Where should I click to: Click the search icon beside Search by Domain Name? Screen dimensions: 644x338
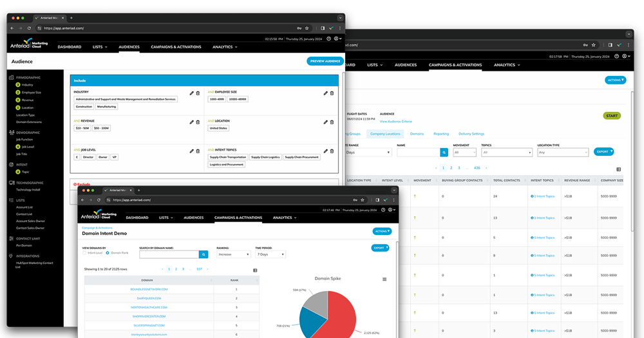click(204, 254)
